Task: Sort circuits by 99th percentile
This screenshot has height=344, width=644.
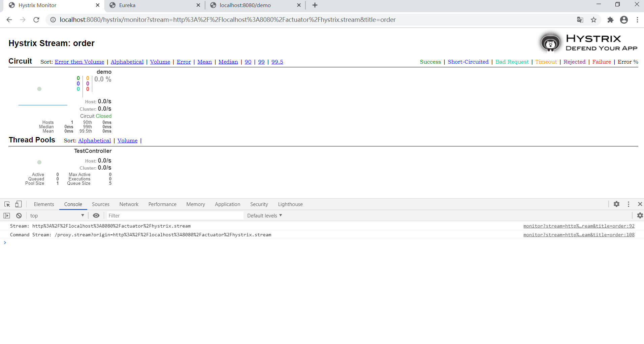Action: [x=261, y=62]
